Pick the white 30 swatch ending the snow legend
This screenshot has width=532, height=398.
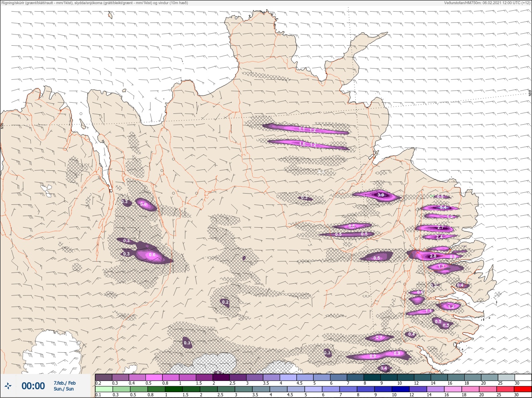523,378
